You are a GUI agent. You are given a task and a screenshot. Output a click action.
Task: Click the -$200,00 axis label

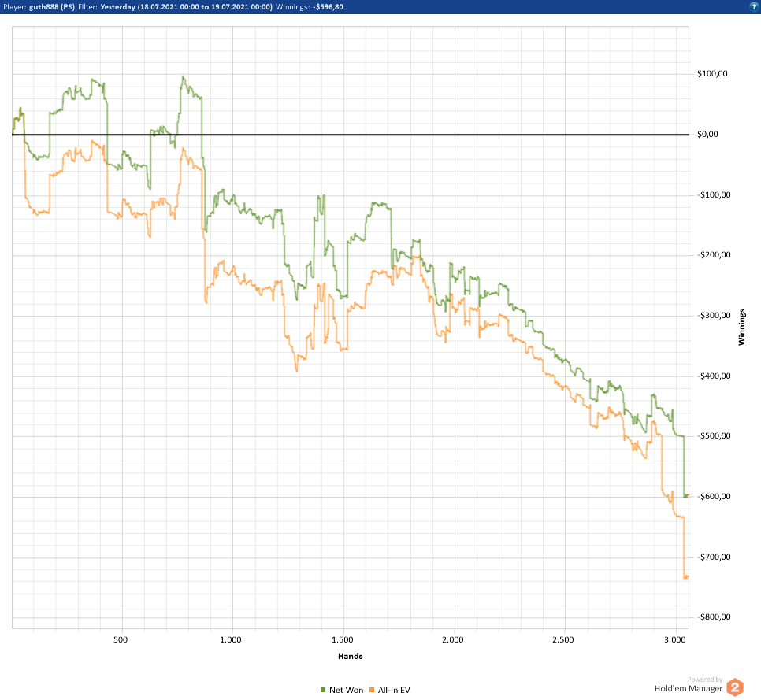(x=714, y=254)
